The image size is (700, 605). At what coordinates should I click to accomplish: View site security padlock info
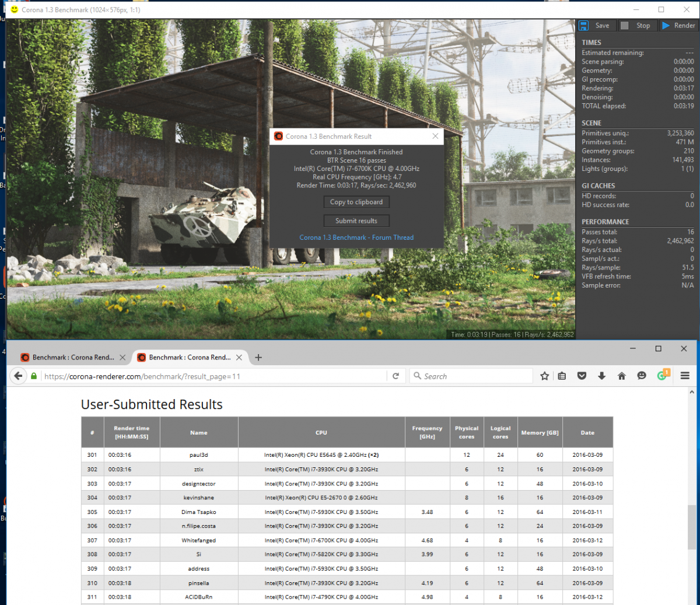pos(34,376)
